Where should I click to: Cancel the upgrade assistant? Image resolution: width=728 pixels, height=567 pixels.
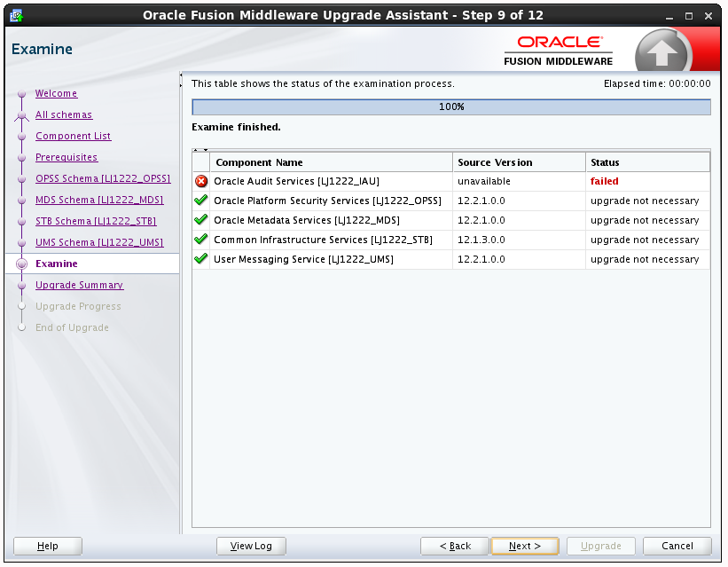point(677,546)
